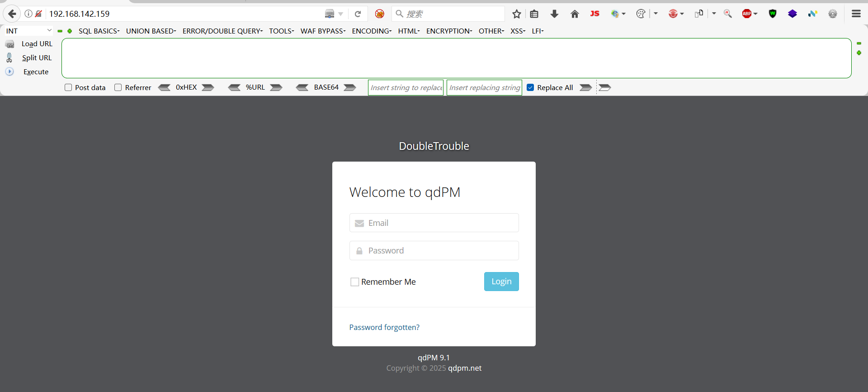The image size is (868, 392).
Task: Click the orange blocked-content icon beside reload
Action: click(380, 14)
